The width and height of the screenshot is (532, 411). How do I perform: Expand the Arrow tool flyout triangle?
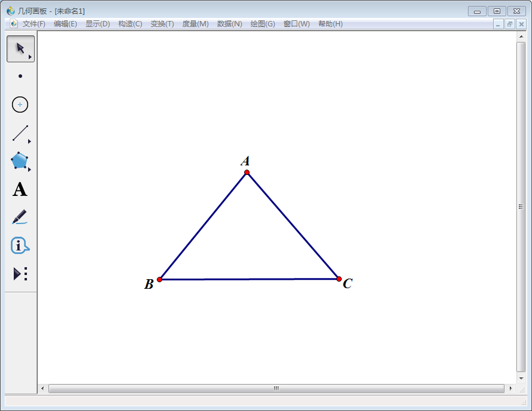click(x=30, y=57)
